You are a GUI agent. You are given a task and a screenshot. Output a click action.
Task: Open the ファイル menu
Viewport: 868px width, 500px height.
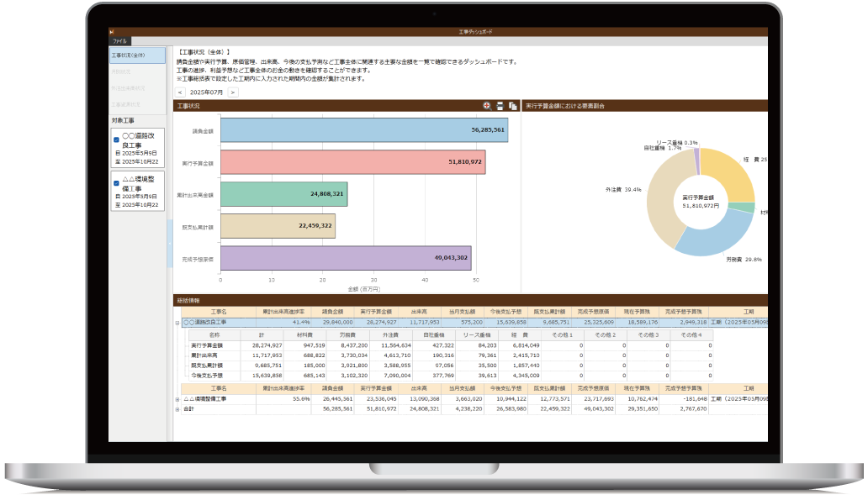(119, 40)
